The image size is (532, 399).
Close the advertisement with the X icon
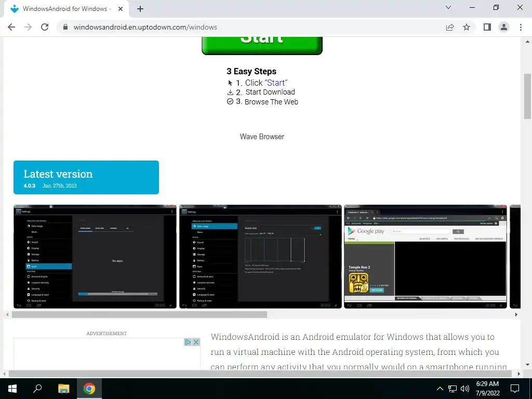[x=196, y=342]
